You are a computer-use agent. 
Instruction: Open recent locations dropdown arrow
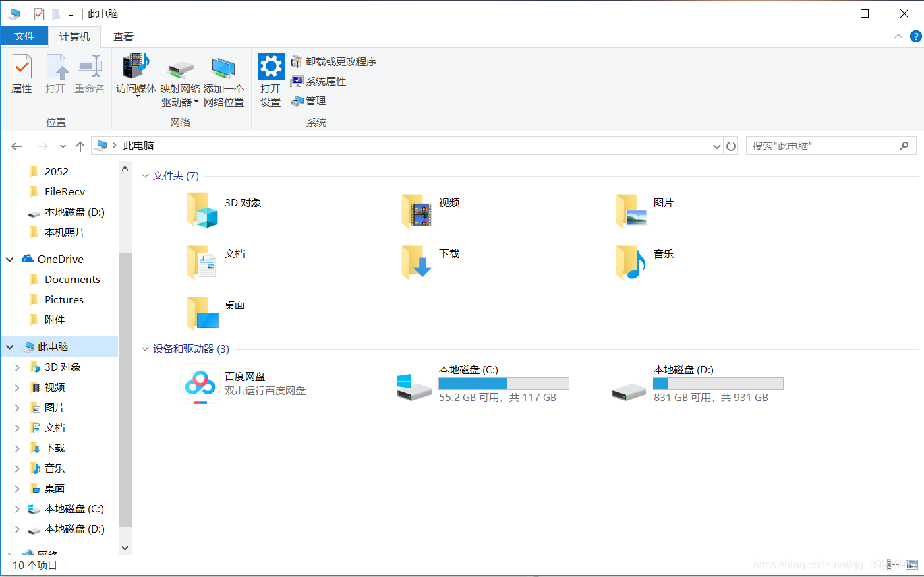[x=63, y=146]
